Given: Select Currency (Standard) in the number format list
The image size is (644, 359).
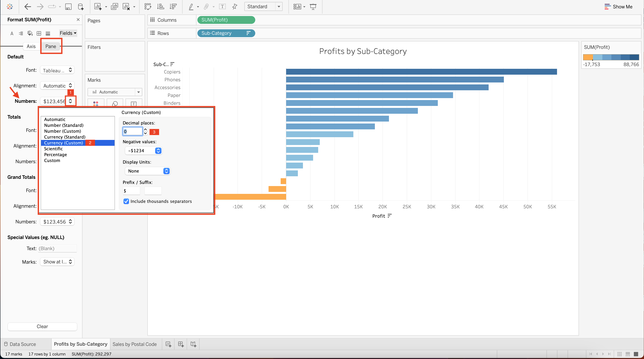Looking at the screenshot, I should pyautogui.click(x=64, y=137).
